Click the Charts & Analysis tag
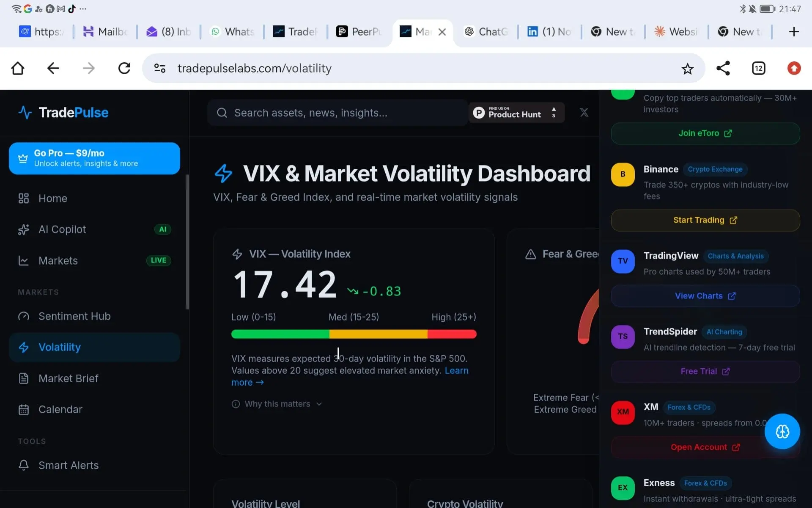Viewport: 812px width, 508px height. point(735,256)
